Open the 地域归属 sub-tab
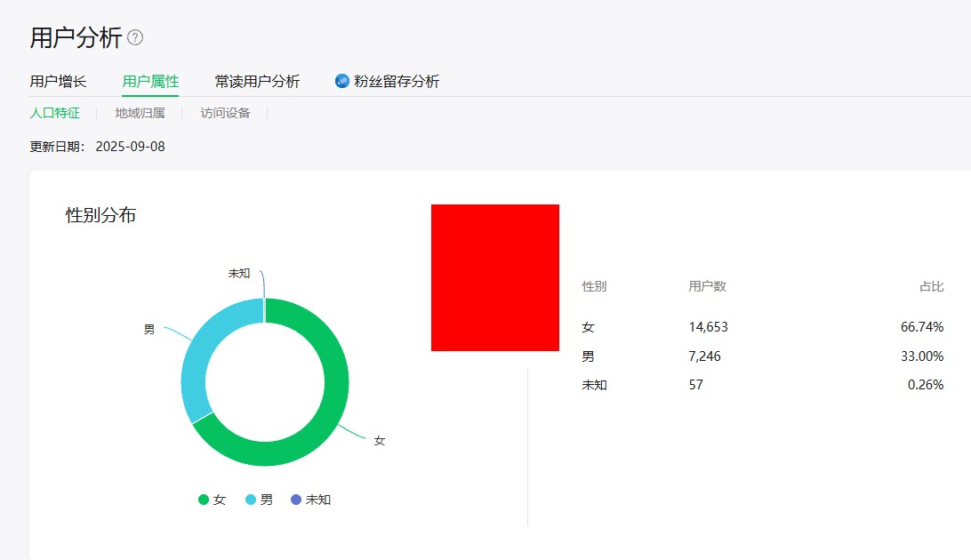Viewport: 971px width, 560px height. click(x=140, y=113)
